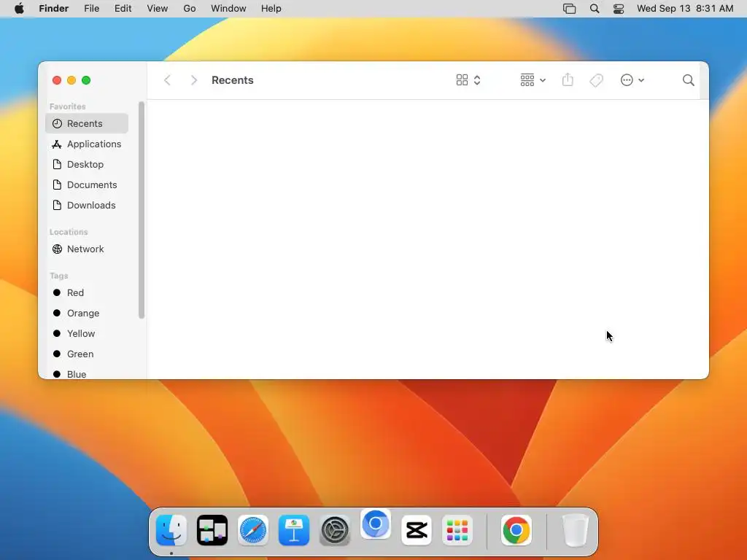The width and height of the screenshot is (747, 560).
Task: Open Control Center in menu bar
Action: tap(619, 9)
